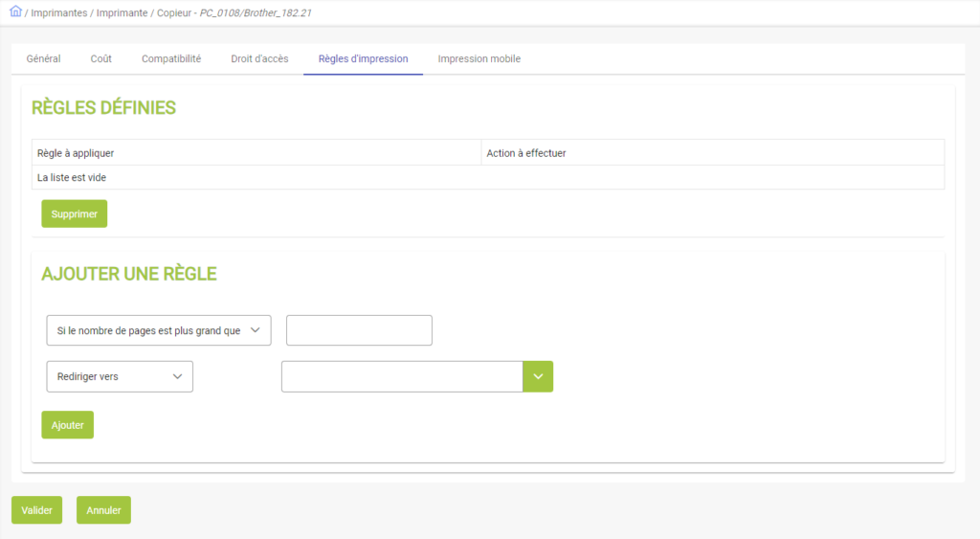Switch to the Droit d'accès tab
Screen dimensions: 980x539
coord(259,58)
